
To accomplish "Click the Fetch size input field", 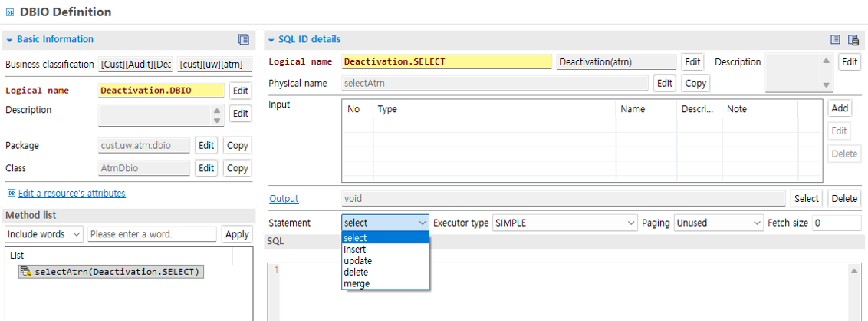I will click(836, 223).
